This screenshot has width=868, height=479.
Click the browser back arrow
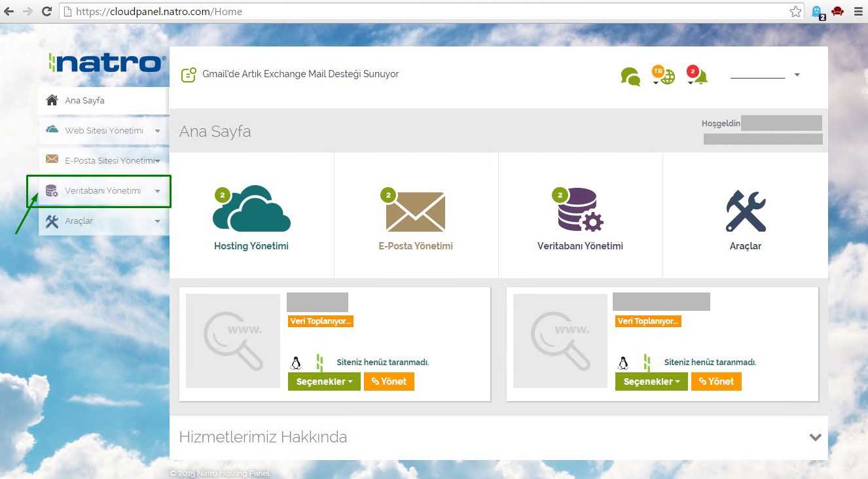[x=9, y=11]
